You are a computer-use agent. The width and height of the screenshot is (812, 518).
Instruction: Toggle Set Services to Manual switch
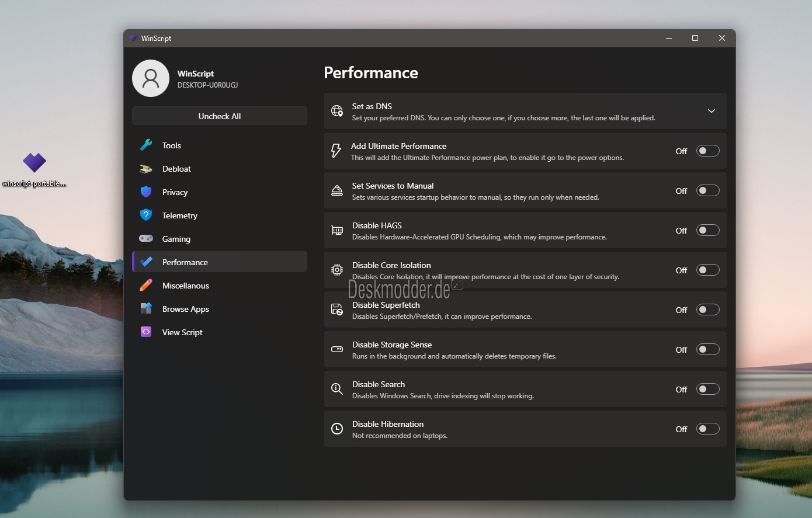707,190
